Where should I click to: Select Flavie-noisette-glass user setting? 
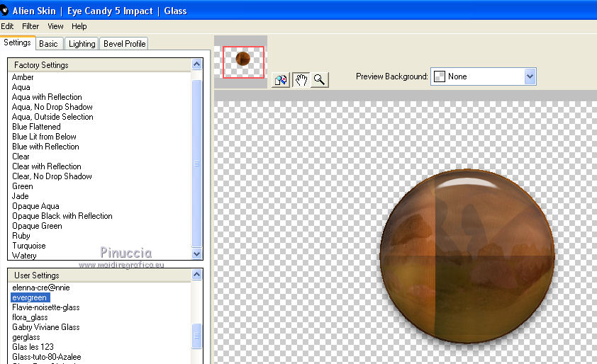45,307
